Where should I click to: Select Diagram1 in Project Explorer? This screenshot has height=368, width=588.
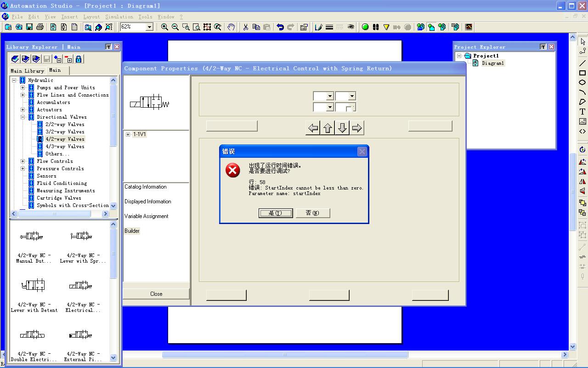[x=493, y=63]
